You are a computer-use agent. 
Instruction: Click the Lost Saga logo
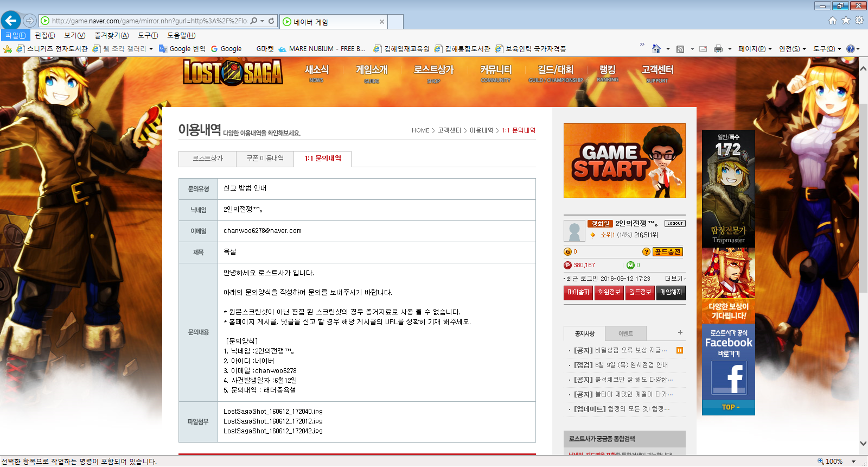[x=233, y=73]
